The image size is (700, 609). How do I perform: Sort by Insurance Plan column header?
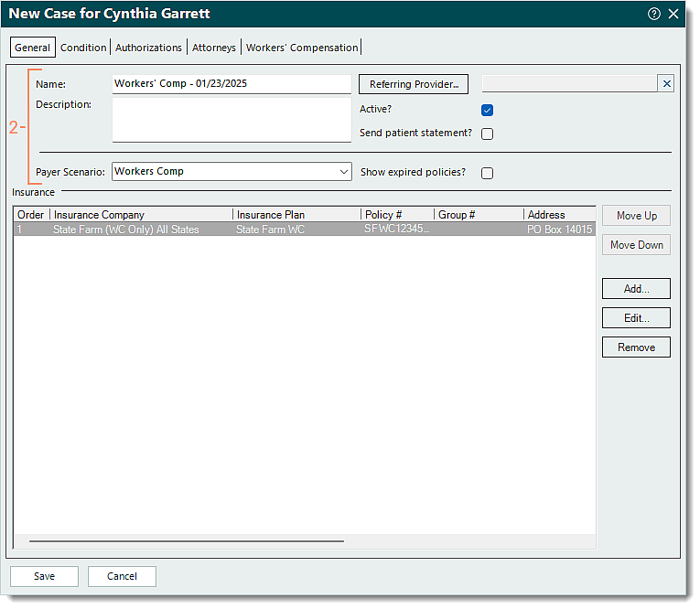click(x=296, y=215)
